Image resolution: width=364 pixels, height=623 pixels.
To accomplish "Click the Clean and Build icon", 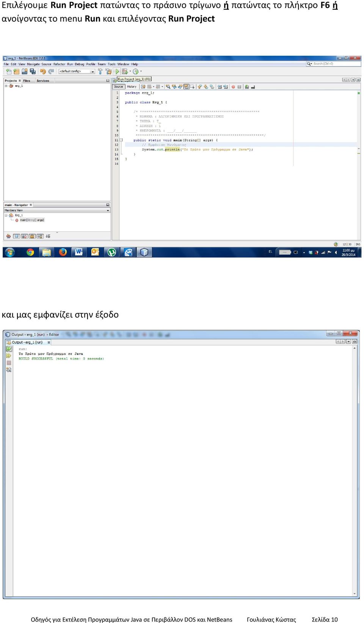I will click(x=109, y=71).
